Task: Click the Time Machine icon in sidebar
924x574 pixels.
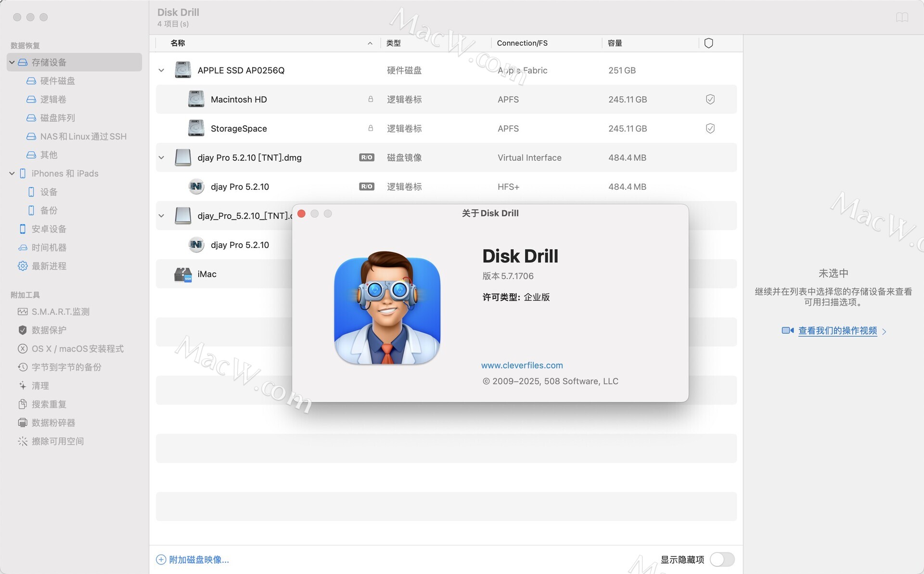Action: (x=23, y=248)
